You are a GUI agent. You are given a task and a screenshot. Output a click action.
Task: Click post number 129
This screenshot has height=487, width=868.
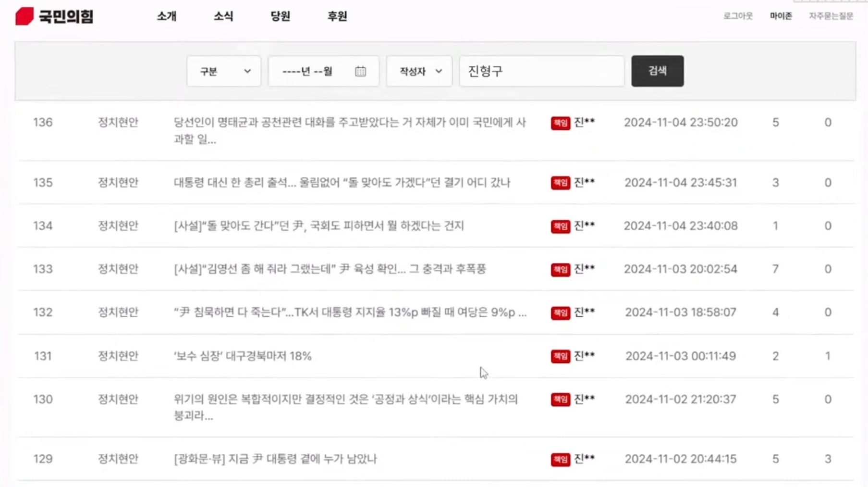pos(43,459)
